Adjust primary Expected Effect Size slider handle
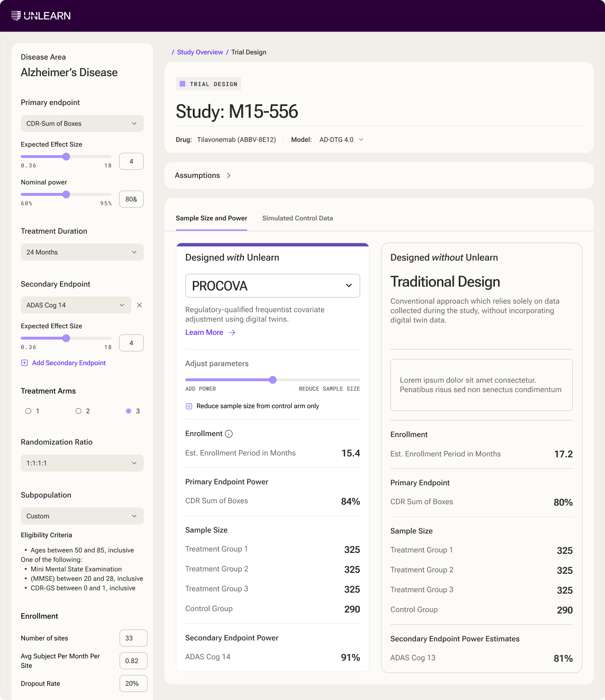Image resolution: width=605 pixels, height=700 pixels. (66, 157)
